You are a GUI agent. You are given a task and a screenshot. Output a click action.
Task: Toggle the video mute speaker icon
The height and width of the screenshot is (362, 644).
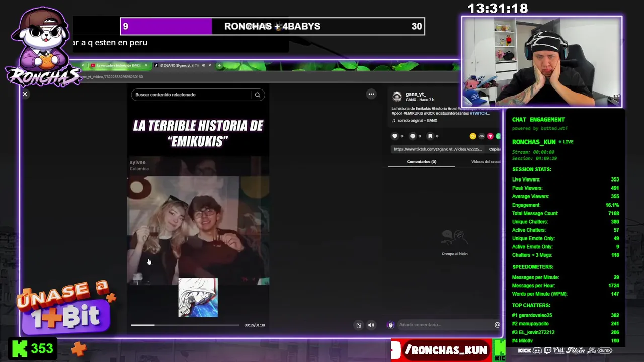tap(371, 325)
